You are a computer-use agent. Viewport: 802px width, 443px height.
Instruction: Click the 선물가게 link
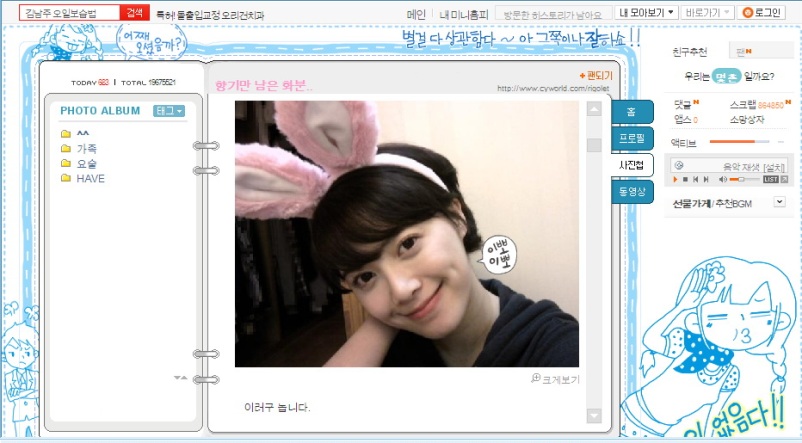[x=691, y=204]
